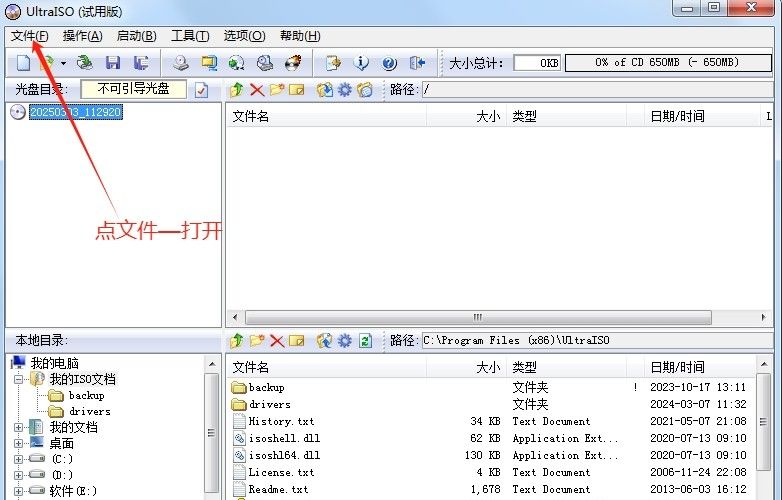Refresh the local directory with the green arrows icon
Viewport: 782px width, 500px height.
[366, 340]
